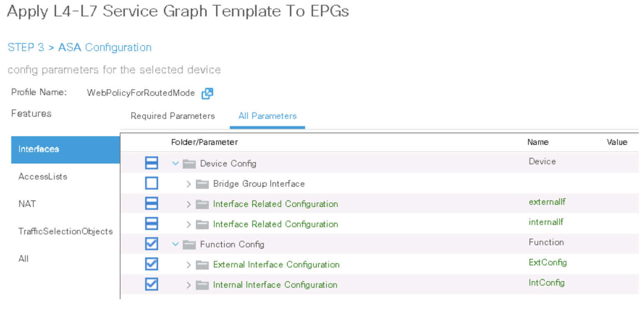Click the Bridge Group Interface folder icon
Screen dimensions: 644x309
(x=203, y=184)
